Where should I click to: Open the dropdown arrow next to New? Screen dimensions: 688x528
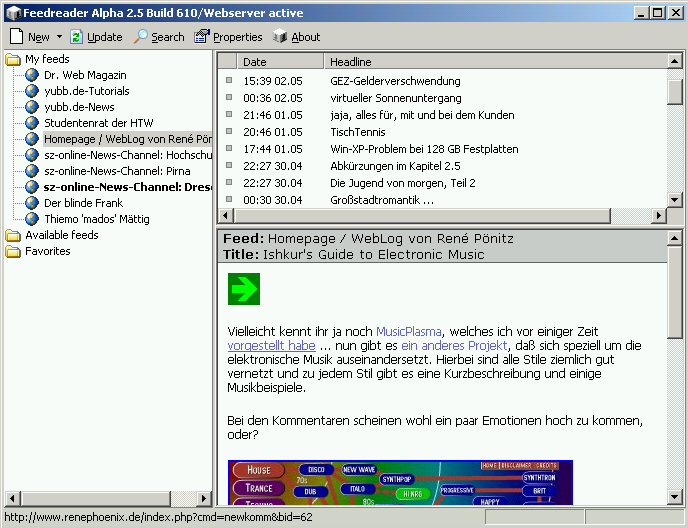tap(59, 37)
